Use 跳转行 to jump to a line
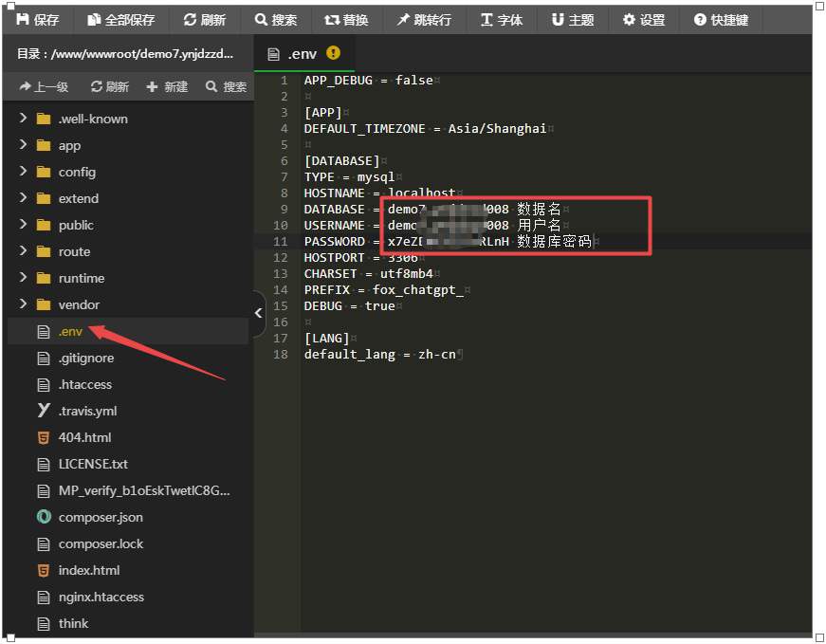The image size is (826, 644). (x=431, y=19)
